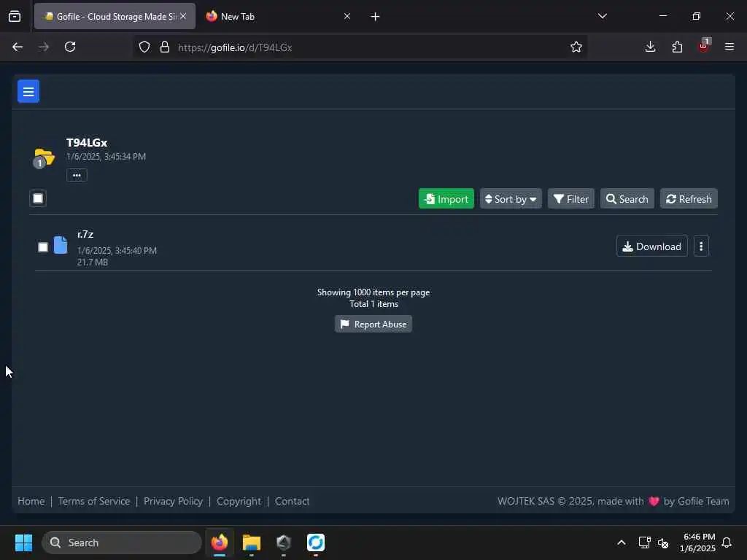747x560 pixels.
Task: Click the Search button in folder toolbar
Action: (627, 198)
